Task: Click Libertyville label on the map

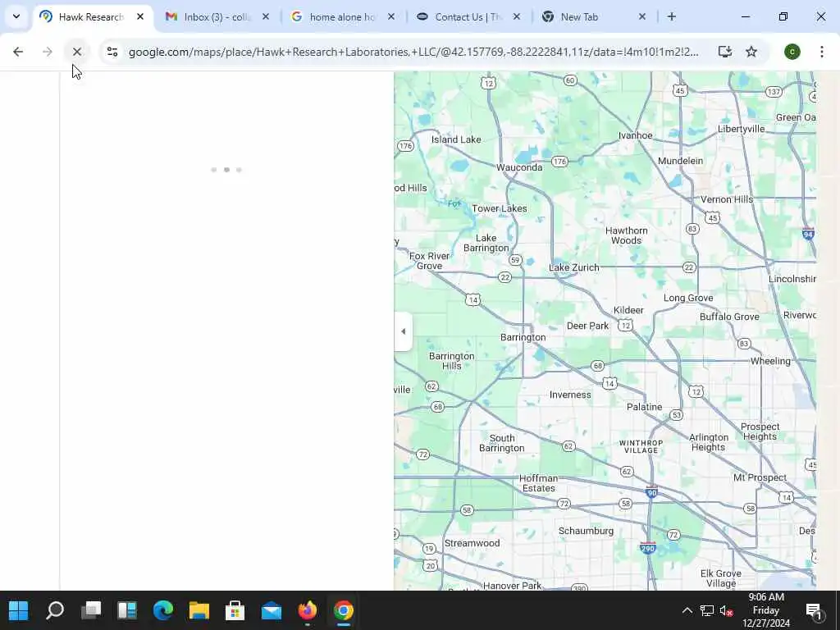Action: click(741, 129)
